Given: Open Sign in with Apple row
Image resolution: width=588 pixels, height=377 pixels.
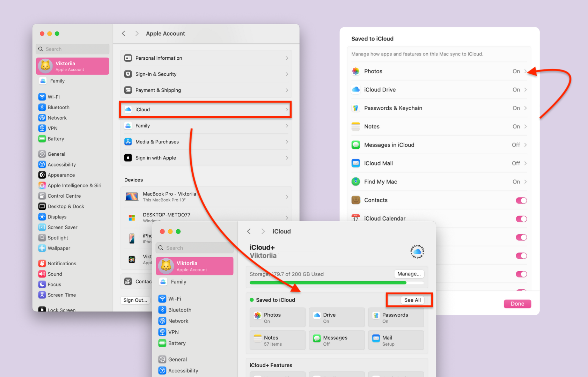Looking at the screenshot, I should click(x=206, y=158).
